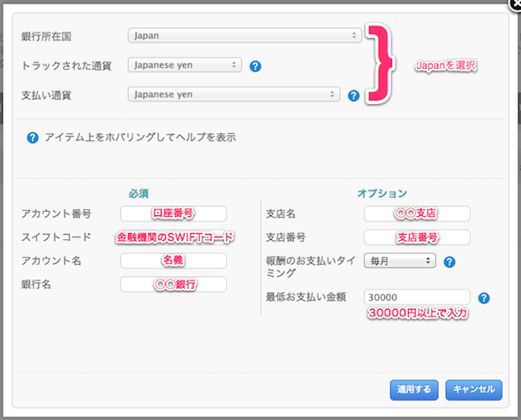Screen dimensions: 521x420
Task: Open the 銀行所在国 Japan dropdown
Action: pyautogui.click(x=245, y=35)
